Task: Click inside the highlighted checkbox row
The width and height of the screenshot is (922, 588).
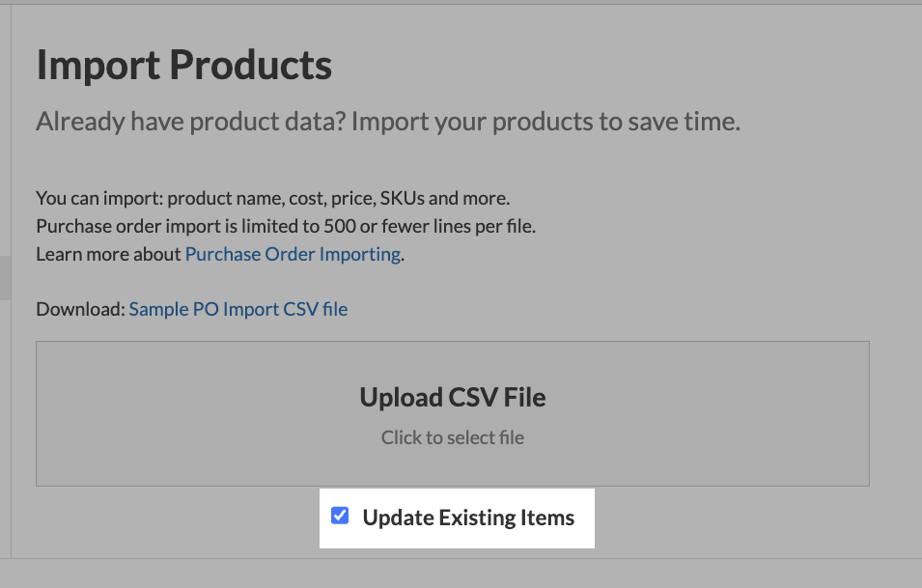Action: pyautogui.click(x=457, y=518)
